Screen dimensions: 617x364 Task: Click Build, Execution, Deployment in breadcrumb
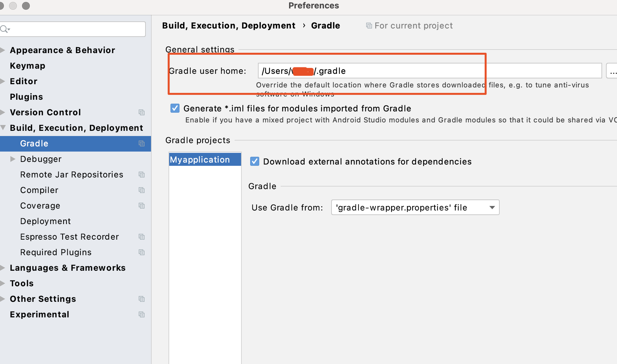(229, 25)
